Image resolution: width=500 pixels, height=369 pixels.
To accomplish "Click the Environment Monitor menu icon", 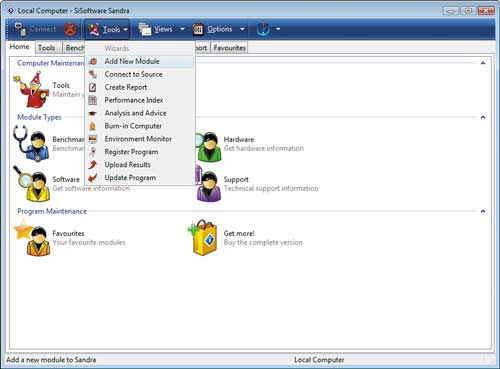I will point(93,139).
